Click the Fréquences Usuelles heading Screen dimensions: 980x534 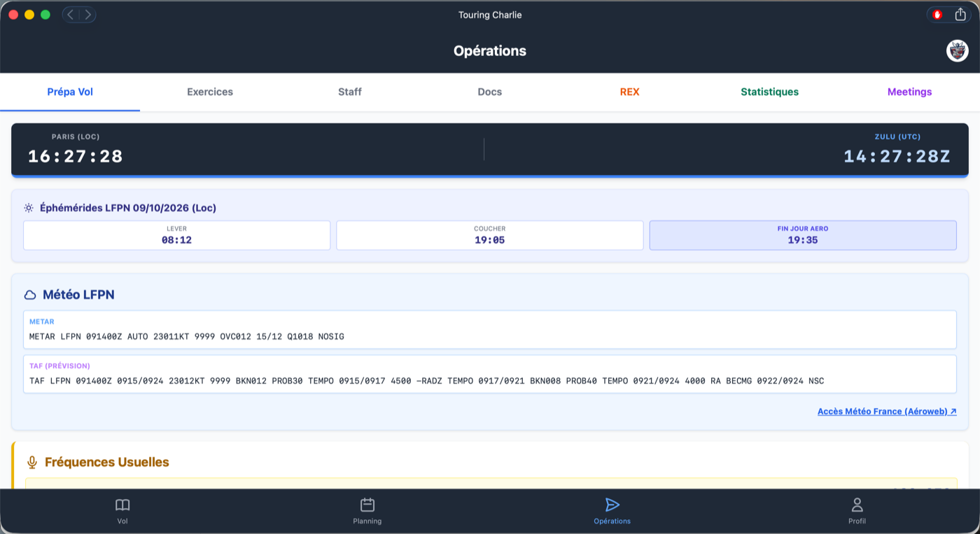pyautogui.click(x=107, y=463)
